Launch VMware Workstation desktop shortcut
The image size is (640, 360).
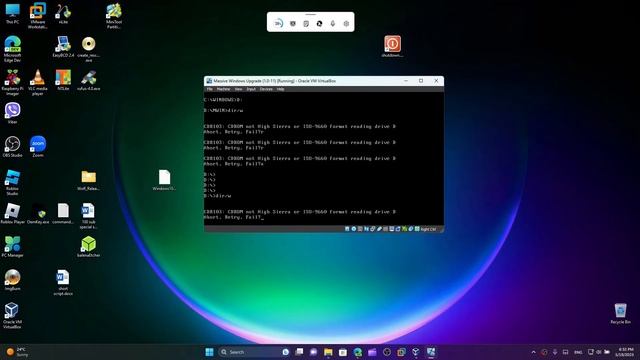coord(38,16)
